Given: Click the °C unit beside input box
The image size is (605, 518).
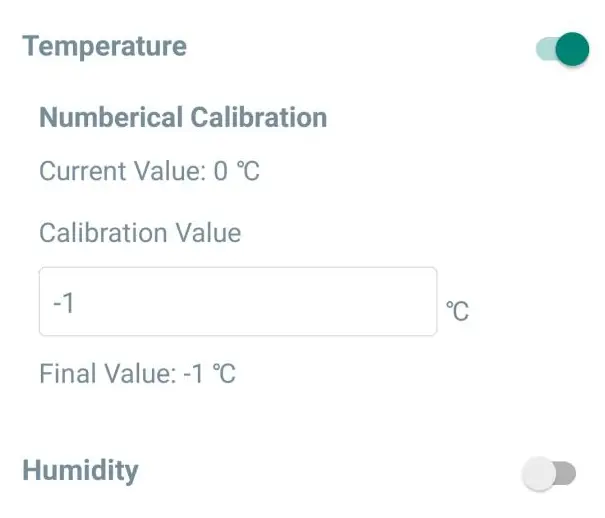Looking at the screenshot, I should (456, 312).
